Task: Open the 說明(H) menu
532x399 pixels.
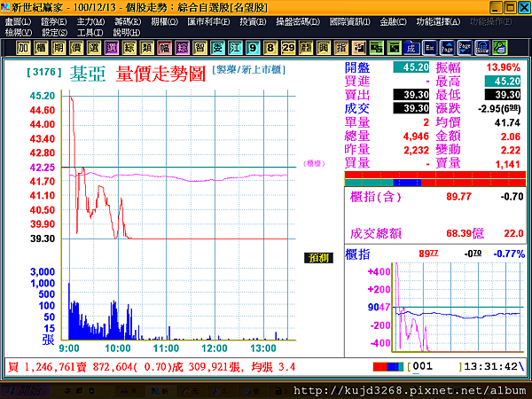Action: tap(127, 33)
